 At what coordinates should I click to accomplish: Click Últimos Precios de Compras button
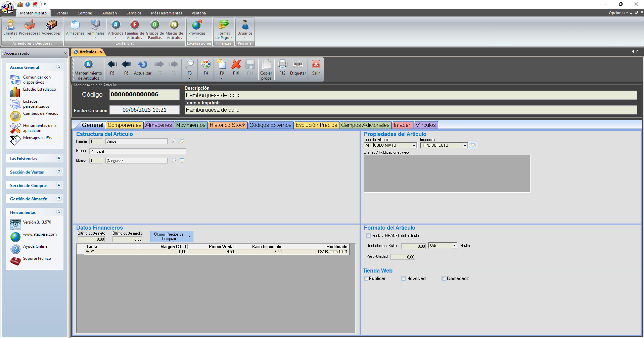point(172,236)
